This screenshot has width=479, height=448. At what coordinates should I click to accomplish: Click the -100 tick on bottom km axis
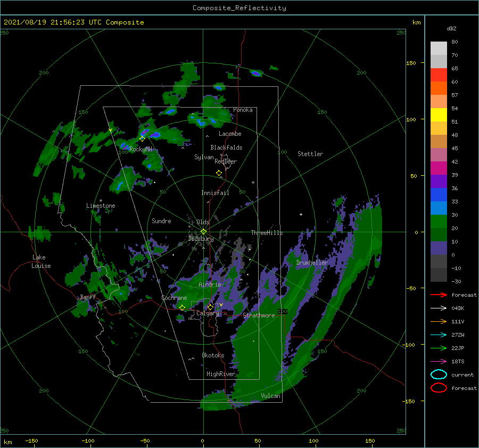[x=88, y=441]
